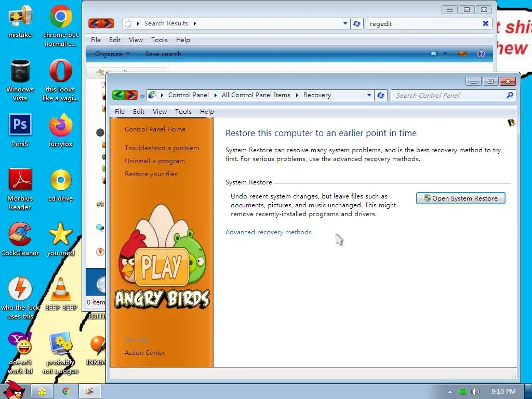Go to Control Panel Home
The image size is (532, 399).
pyautogui.click(x=155, y=129)
